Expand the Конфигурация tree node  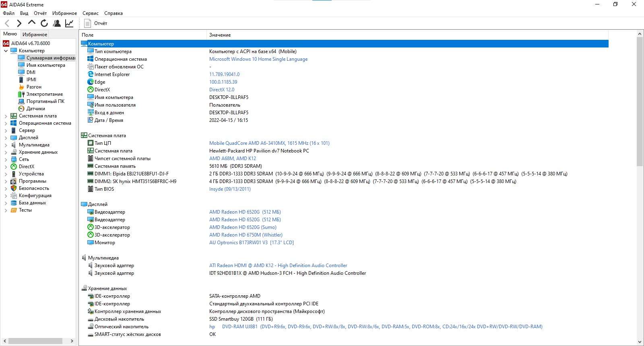[6, 196]
